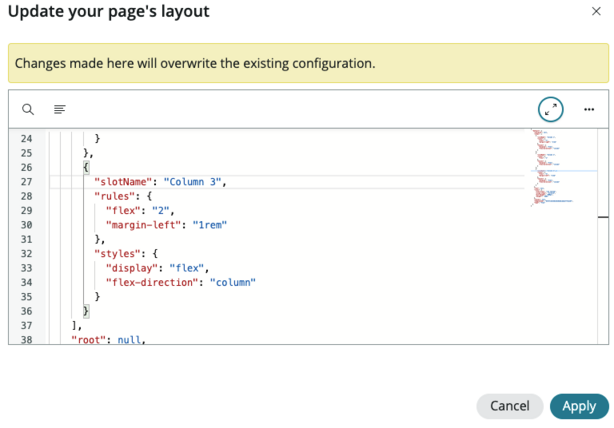Expand the editor to full screen
The width and height of the screenshot is (614, 428).
click(x=550, y=109)
